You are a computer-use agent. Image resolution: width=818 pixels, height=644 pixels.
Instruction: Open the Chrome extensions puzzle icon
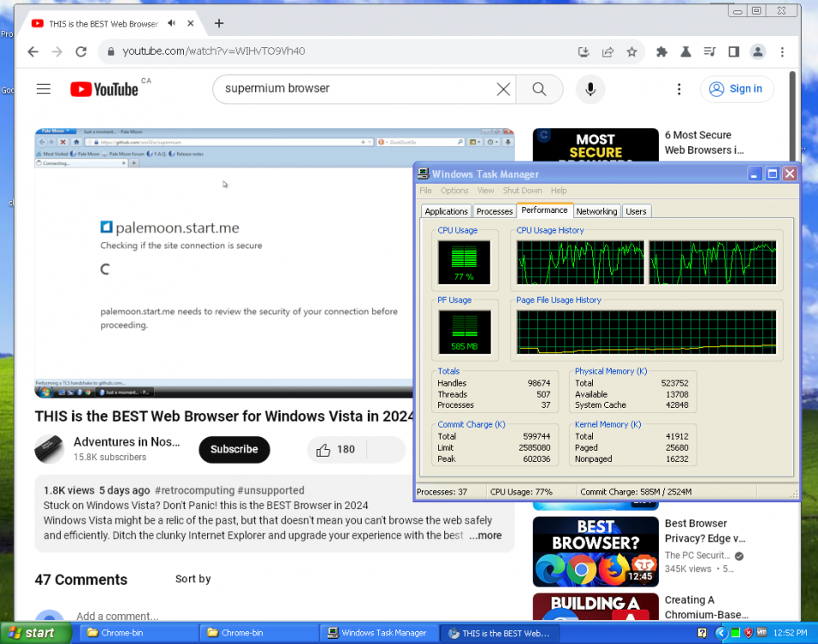tap(662, 52)
